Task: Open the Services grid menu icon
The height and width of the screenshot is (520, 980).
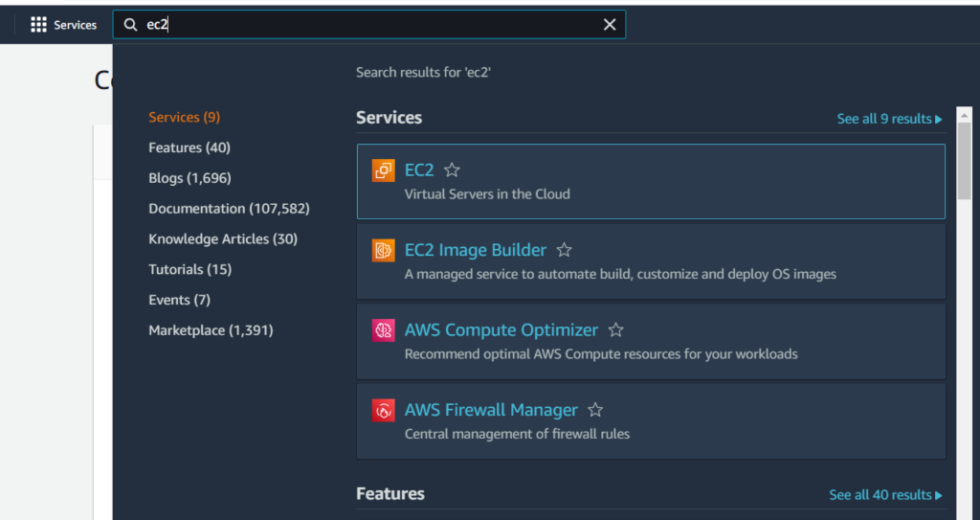Action: pyautogui.click(x=38, y=25)
